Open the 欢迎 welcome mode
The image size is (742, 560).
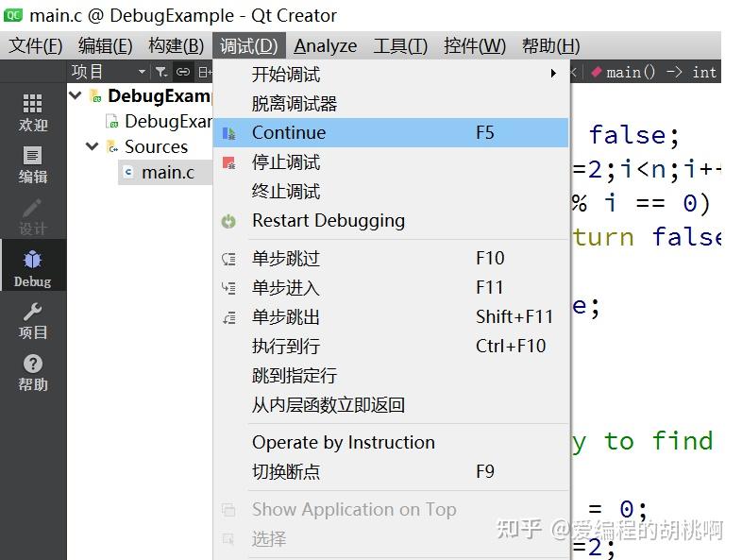(33, 112)
